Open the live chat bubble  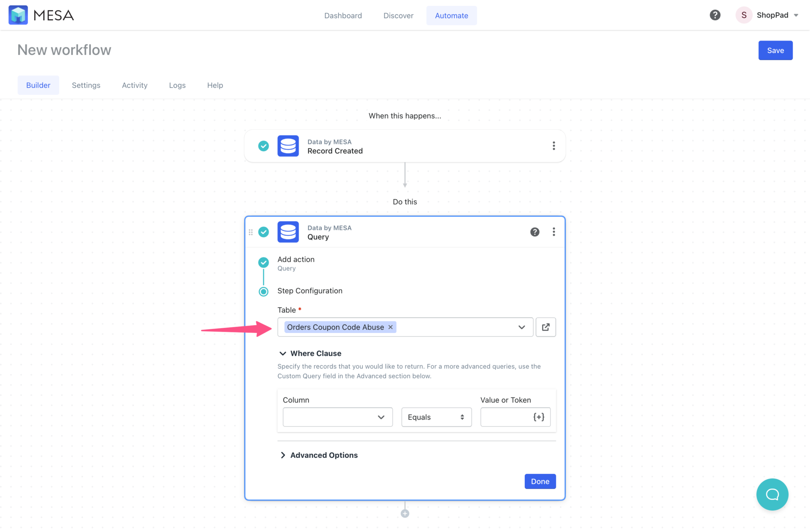772,494
